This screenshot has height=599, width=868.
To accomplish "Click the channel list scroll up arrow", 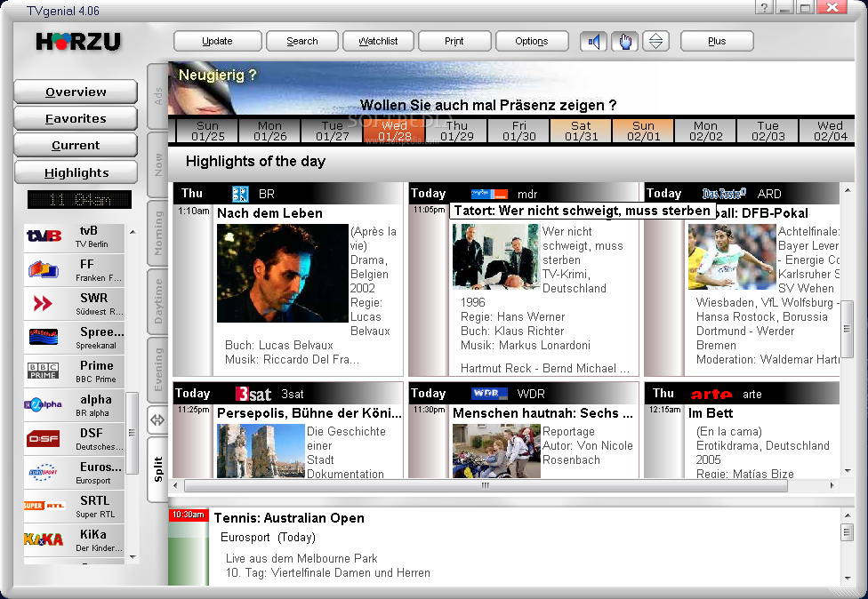I will [x=133, y=232].
